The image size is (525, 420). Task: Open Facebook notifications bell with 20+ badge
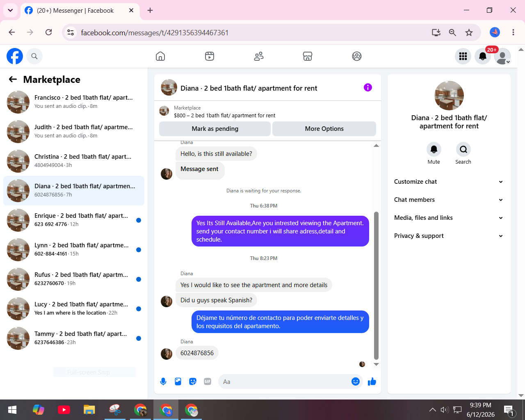coord(483,56)
